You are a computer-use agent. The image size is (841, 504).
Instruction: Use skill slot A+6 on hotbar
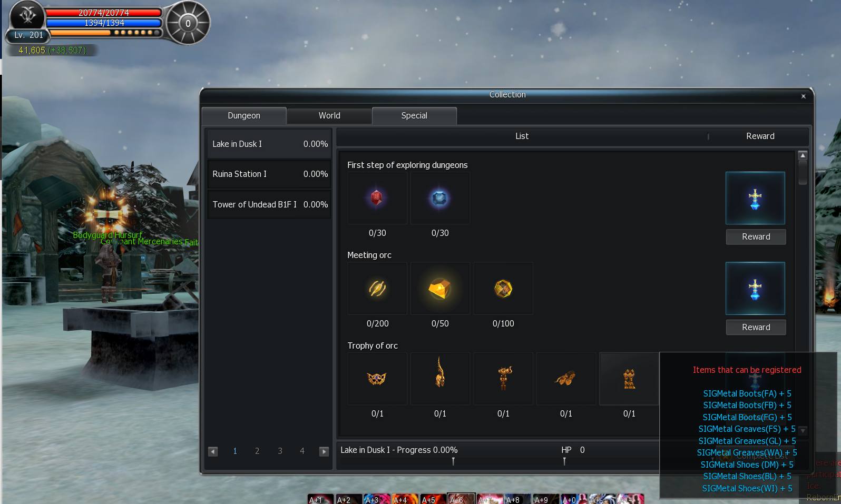tap(462, 499)
